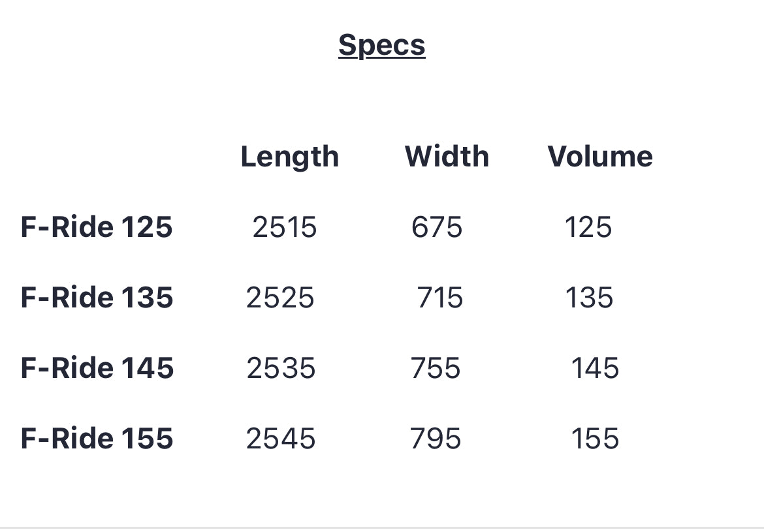Click the length value 2515
The height and width of the screenshot is (532, 764).
click(284, 227)
